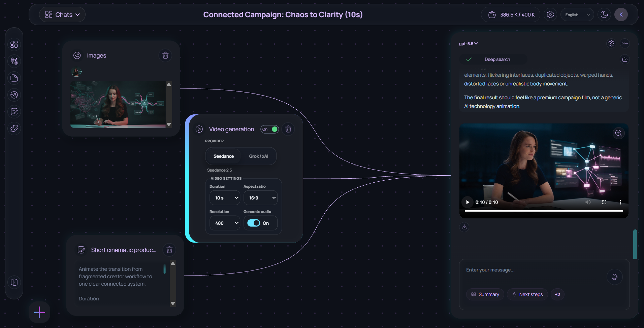Select the Grok / xAI provider tab
The height and width of the screenshot is (328, 644).
pyautogui.click(x=259, y=156)
